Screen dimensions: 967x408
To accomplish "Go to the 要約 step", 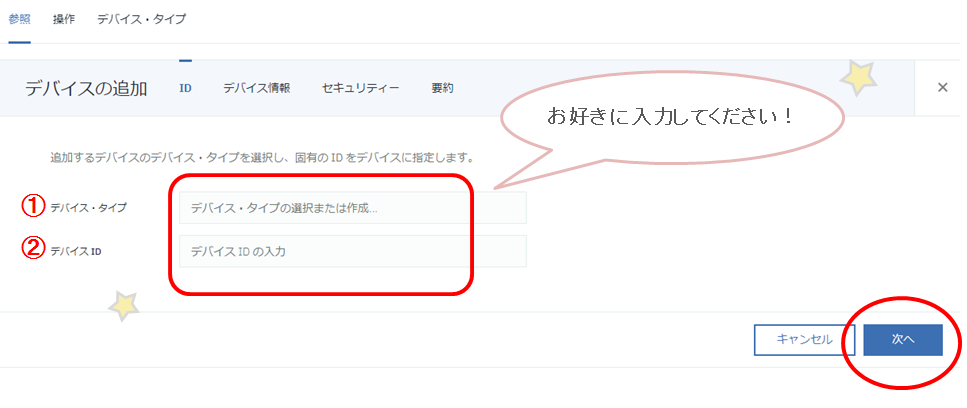I will point(443,88).
